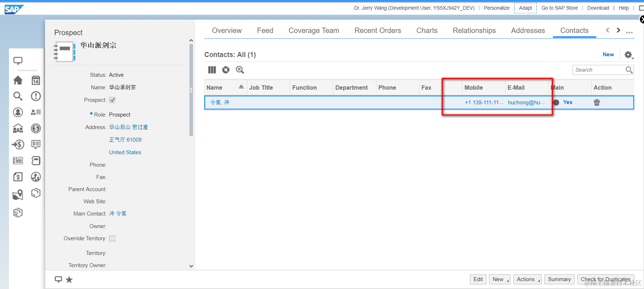Open the feed speech-bubble icon in sidebar
Viewport: 644px width, 289px height.
click(x=18, y=61)
